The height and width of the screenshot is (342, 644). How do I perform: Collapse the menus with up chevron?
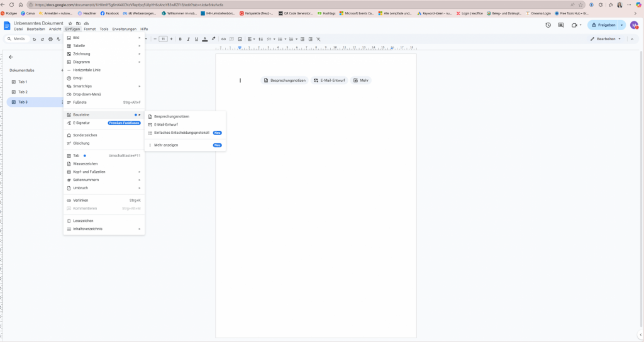coord(632,39)
